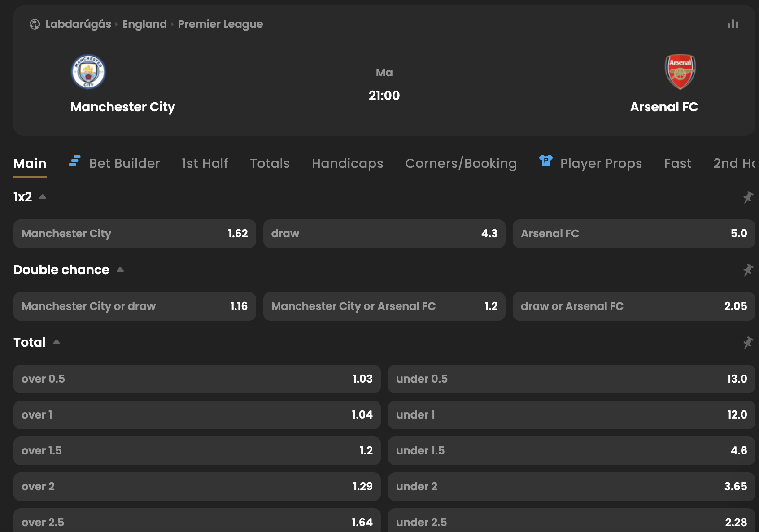Click the Player Props shirt icon
759x532 pixels.
point(545,161)
